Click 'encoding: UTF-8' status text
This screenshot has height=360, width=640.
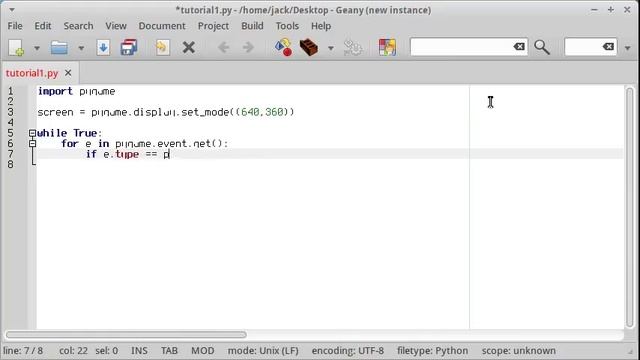(x=348, y=351)
